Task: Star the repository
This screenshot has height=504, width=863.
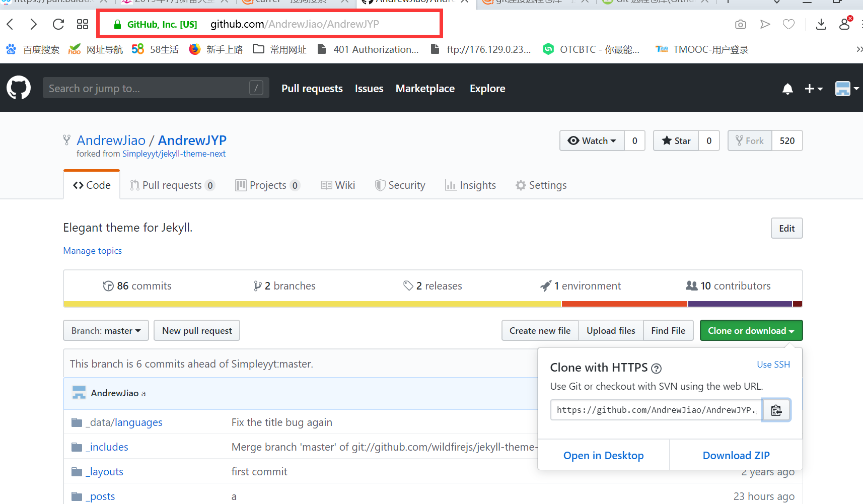Action: tap(676, 141)
